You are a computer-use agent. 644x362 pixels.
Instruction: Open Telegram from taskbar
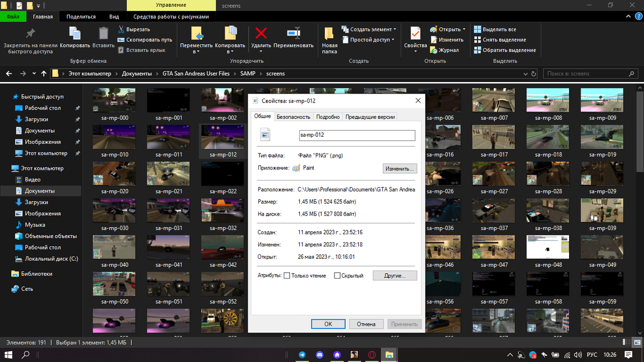coord(302,354)
